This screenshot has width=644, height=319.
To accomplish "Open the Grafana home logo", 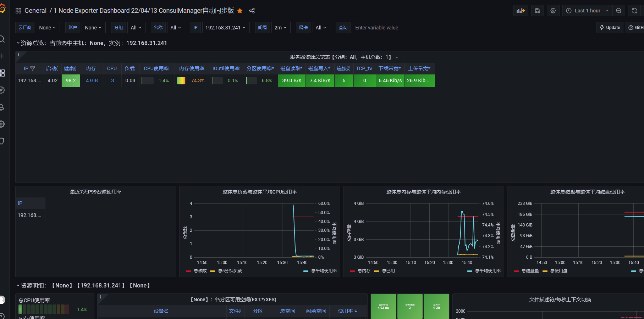I will [x=2, y=9].
